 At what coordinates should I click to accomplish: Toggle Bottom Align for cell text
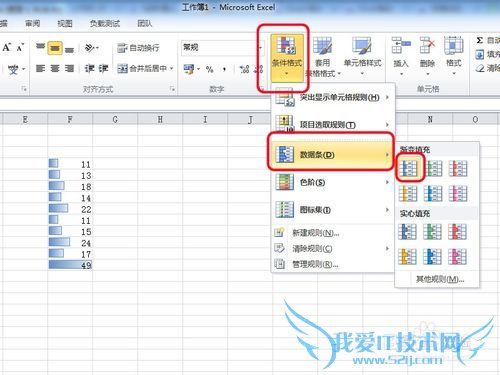[x=69, y=49]
